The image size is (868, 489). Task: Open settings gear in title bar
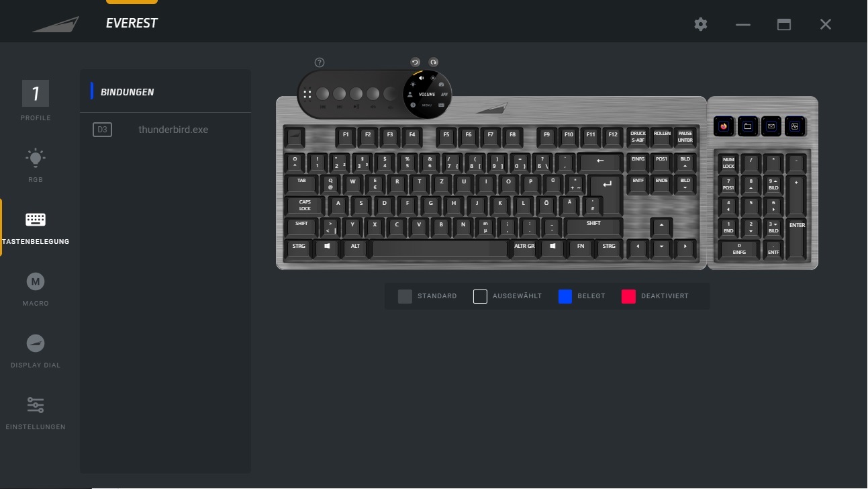pos(701,24)
